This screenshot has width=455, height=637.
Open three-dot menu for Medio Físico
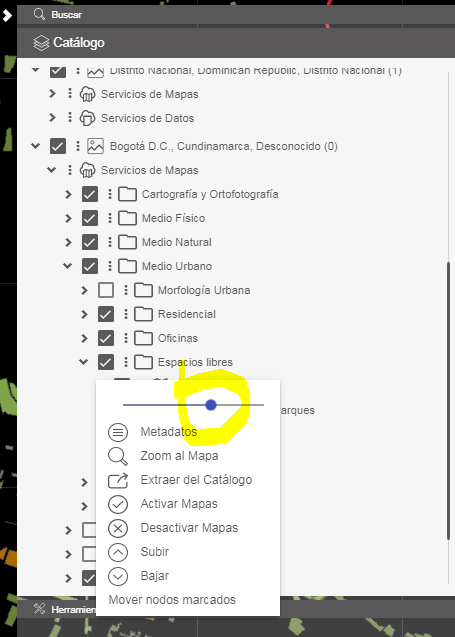pyautogui.click(x=110, y=218)
